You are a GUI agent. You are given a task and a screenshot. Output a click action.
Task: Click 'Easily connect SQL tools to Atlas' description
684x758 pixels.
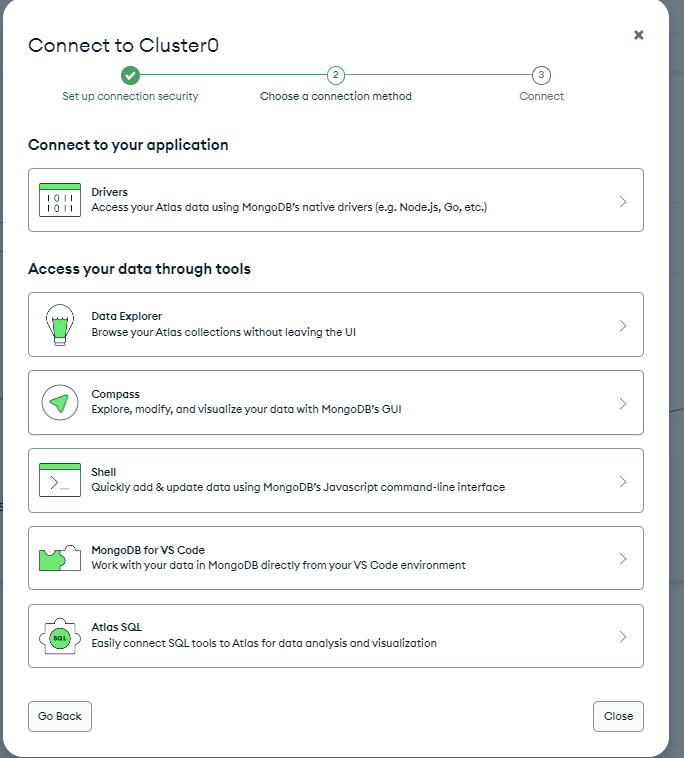tap(264, 643)
